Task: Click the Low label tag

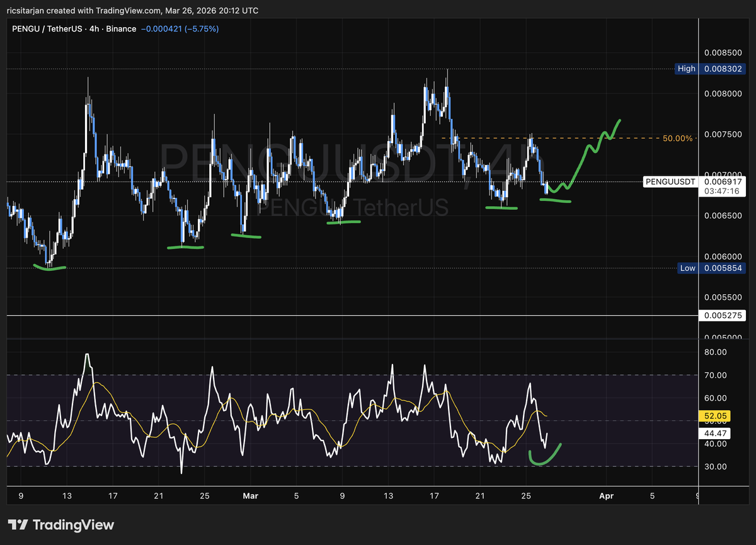Action: pyautogui.click(x=687, y=268)
